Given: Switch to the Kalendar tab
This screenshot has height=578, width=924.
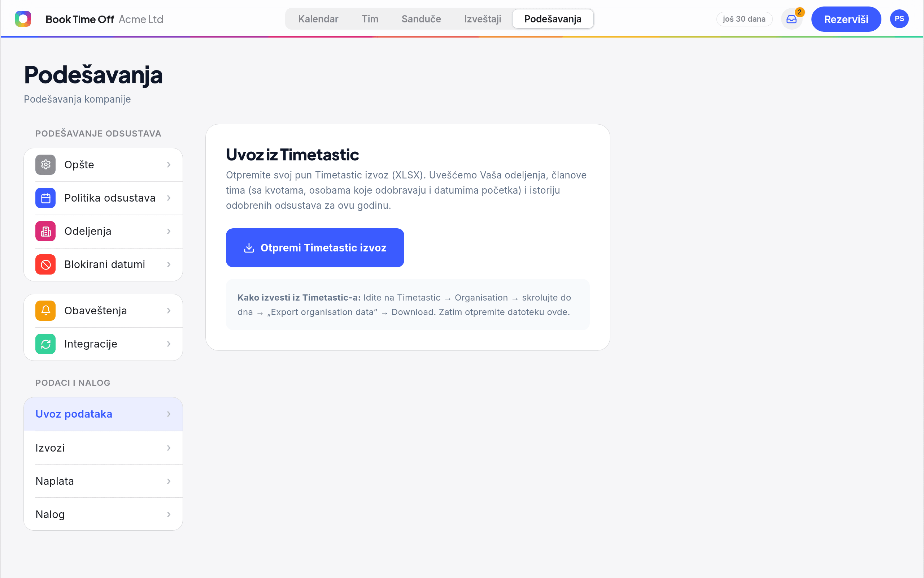Looking at the screenshot, I should point(318,19).
